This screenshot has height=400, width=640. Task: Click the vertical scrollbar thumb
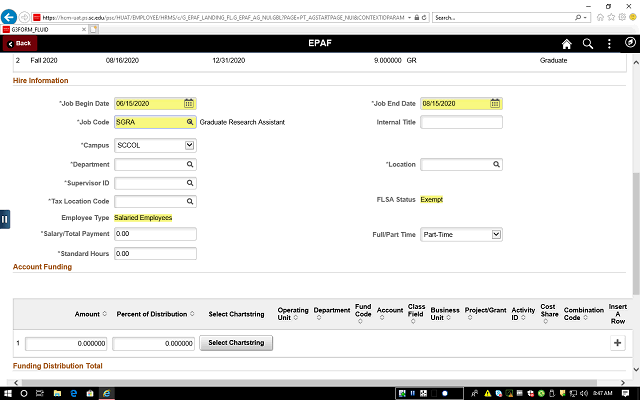pos(636,233)
